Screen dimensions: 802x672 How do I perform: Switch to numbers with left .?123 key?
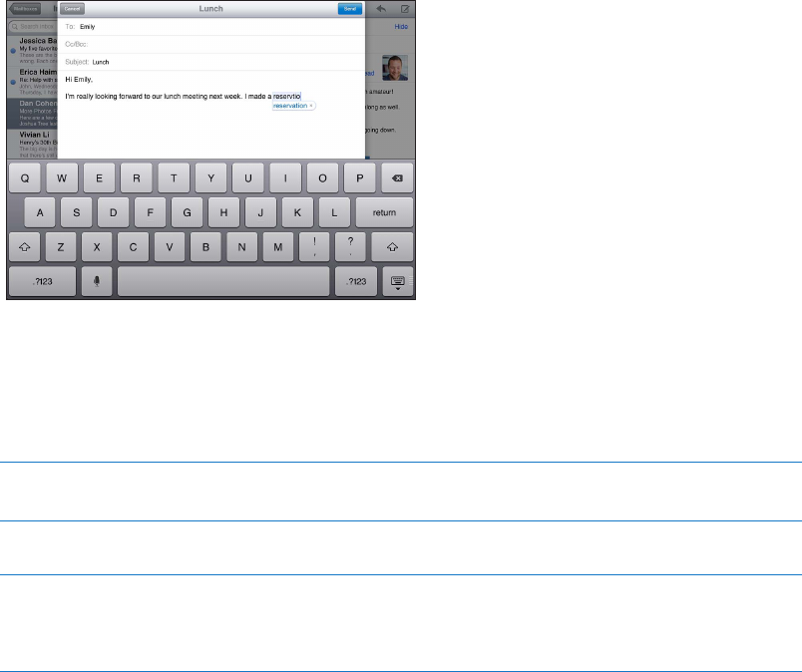point(43,281)
